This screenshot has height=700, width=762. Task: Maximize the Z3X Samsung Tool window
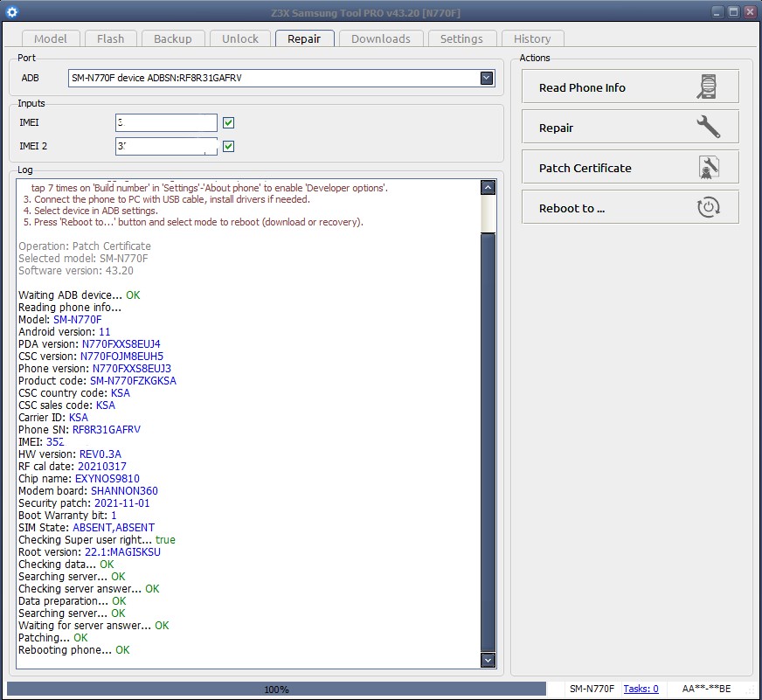(734, 12)
